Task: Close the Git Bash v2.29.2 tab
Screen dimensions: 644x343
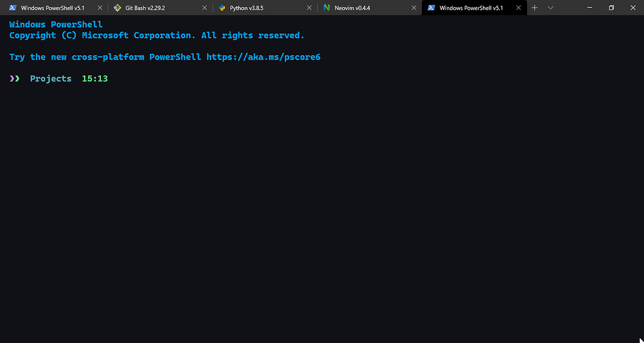Action: click(x=204, y=8)
